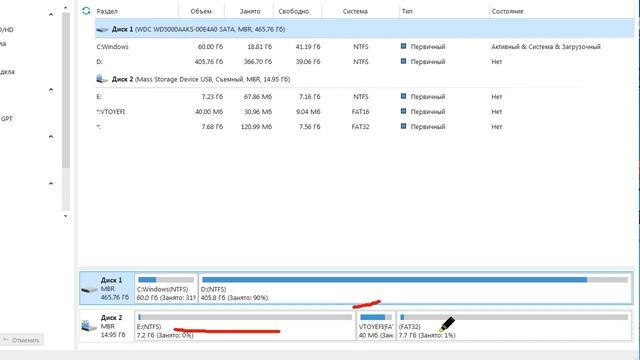Select the VTOYEFI 40 Мб partition in disk map
The image size is (640, 360).
(376, 326)
